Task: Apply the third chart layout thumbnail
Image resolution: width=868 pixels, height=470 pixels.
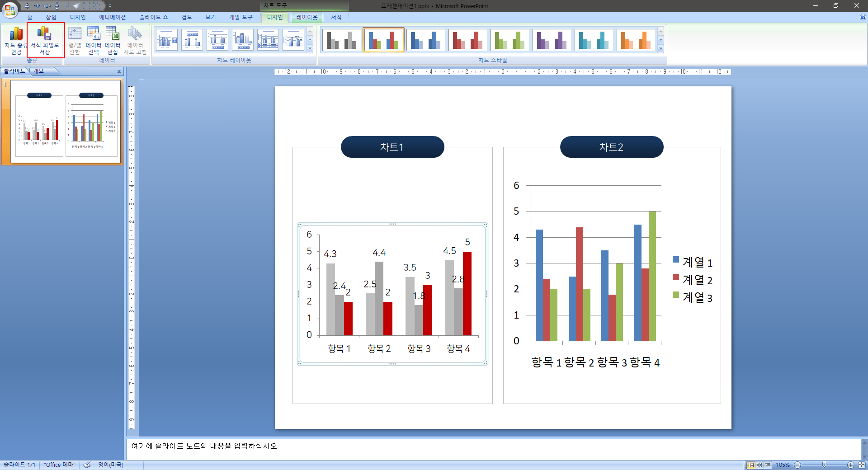Action: click(217, 40)
